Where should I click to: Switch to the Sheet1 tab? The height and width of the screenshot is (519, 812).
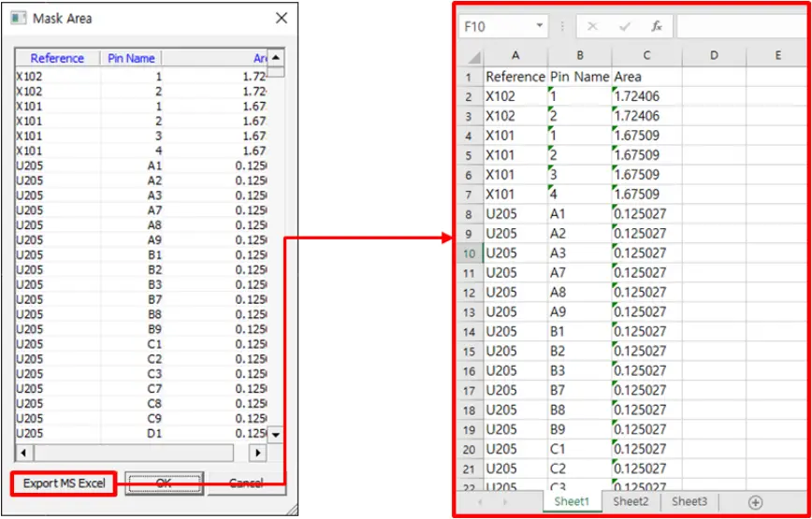pyautogui.click(x=573, y=501)
